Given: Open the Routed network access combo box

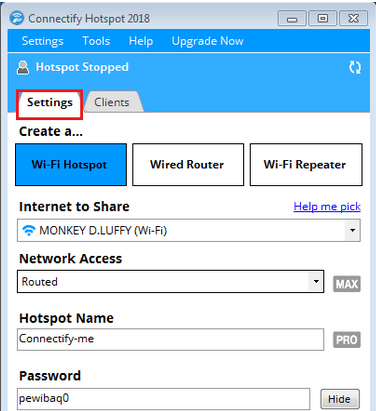Looking at the screenshot, I should (170, 282).
